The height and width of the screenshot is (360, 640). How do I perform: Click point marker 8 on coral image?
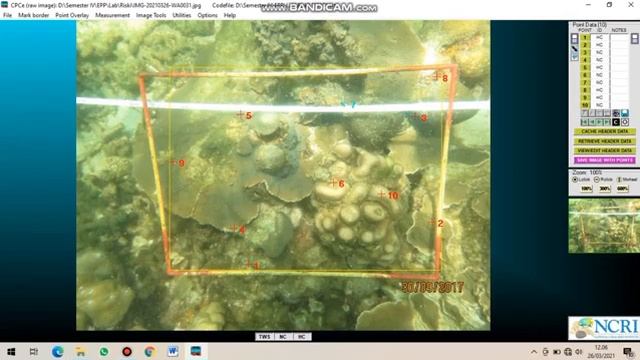tap(437, 76)
